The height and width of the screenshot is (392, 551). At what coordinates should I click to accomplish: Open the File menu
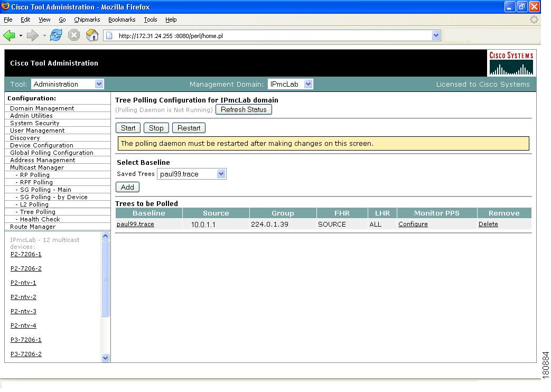click(x=8, y=20)
